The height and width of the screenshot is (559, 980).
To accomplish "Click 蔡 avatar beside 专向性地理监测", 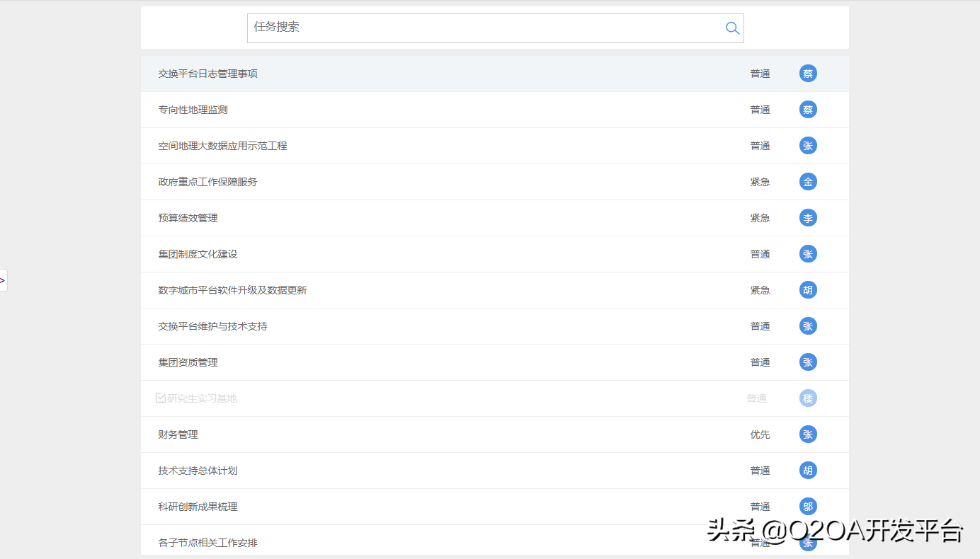I will coord(808,109).
